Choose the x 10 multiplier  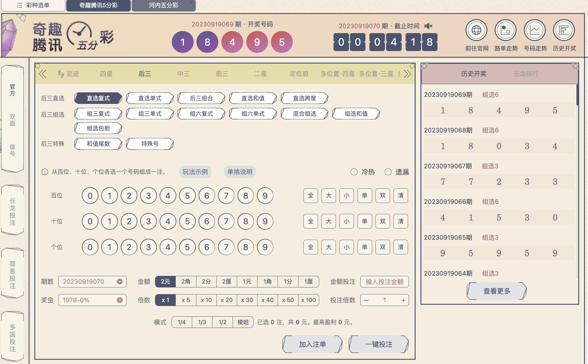pyautogui.click(x=206, y=300)
